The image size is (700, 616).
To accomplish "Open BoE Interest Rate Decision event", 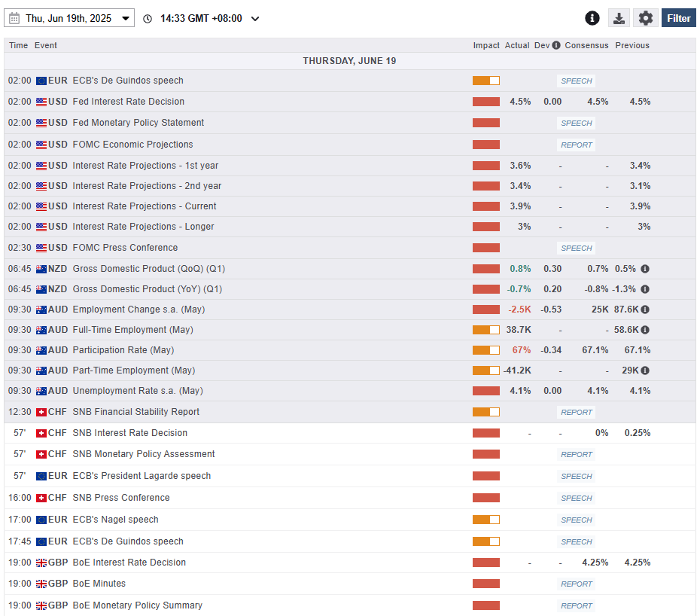I will coord(129,563).
